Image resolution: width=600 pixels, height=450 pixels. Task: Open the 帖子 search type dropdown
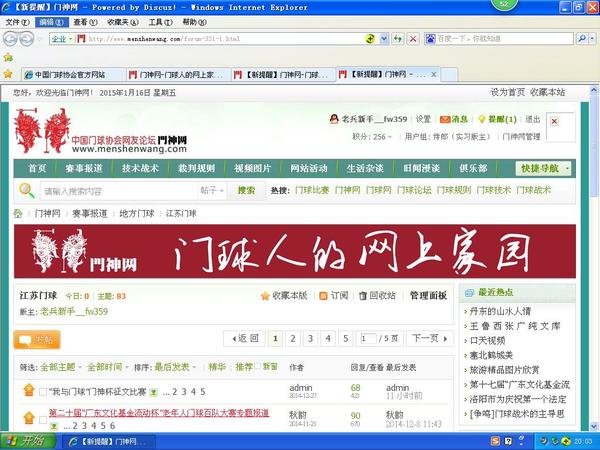213,190
